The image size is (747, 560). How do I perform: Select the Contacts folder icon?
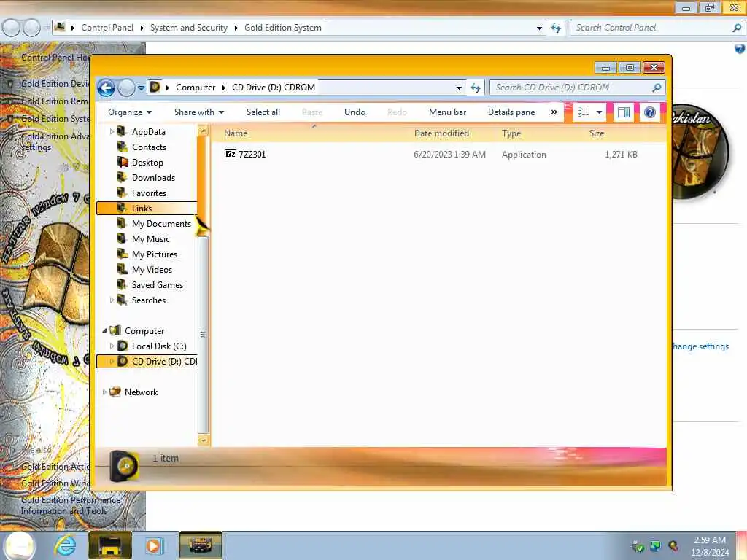122,147
